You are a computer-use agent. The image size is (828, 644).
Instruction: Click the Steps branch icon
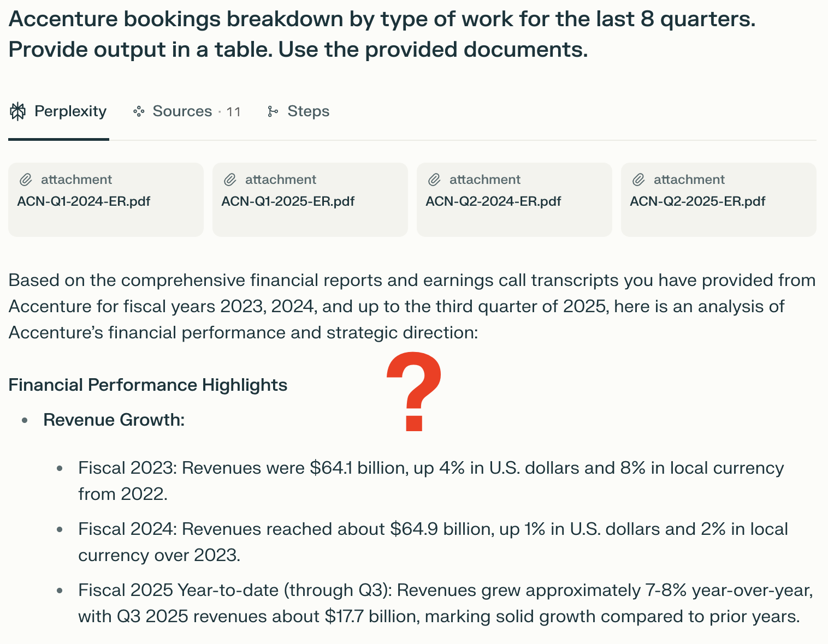[x=273, y=111]
